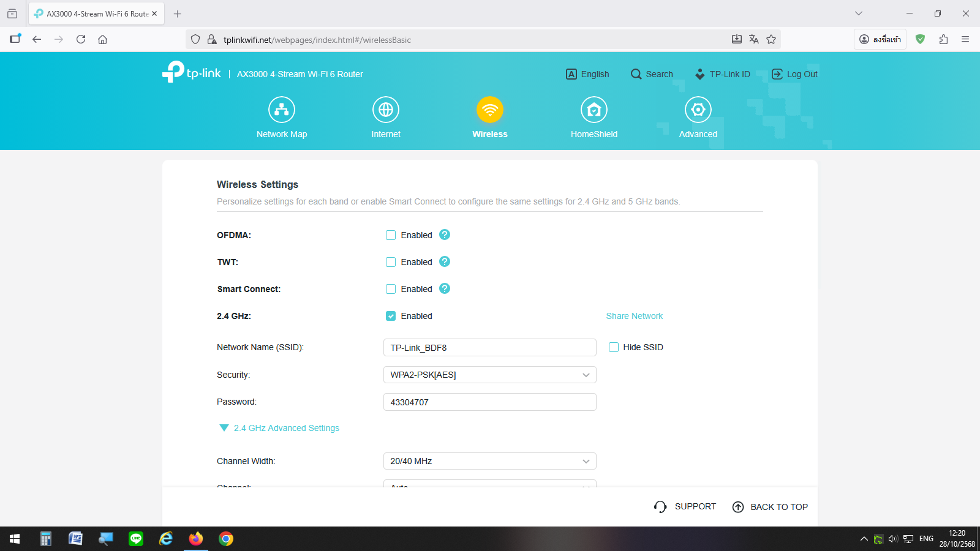Click the English language menu

pos(587,74)
